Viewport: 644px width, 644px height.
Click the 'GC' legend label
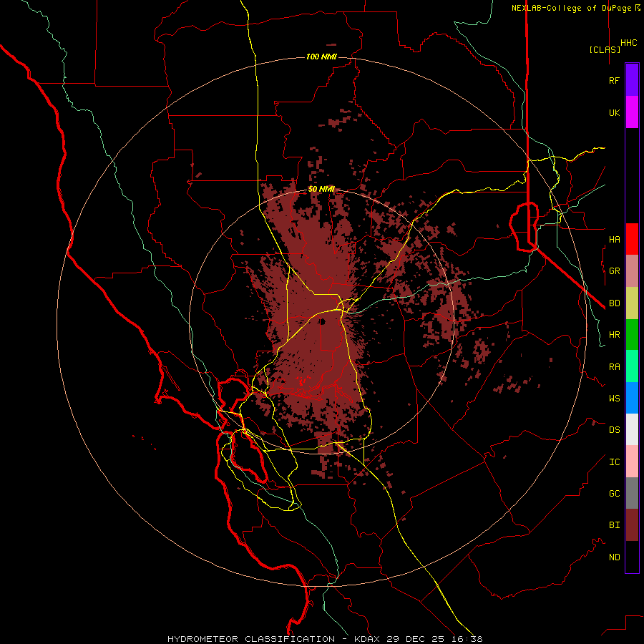pyautogui.click(x=614, y=494)
